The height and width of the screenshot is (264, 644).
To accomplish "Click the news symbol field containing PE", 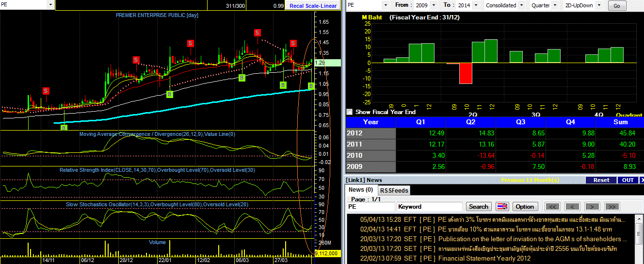I will 371,206.
